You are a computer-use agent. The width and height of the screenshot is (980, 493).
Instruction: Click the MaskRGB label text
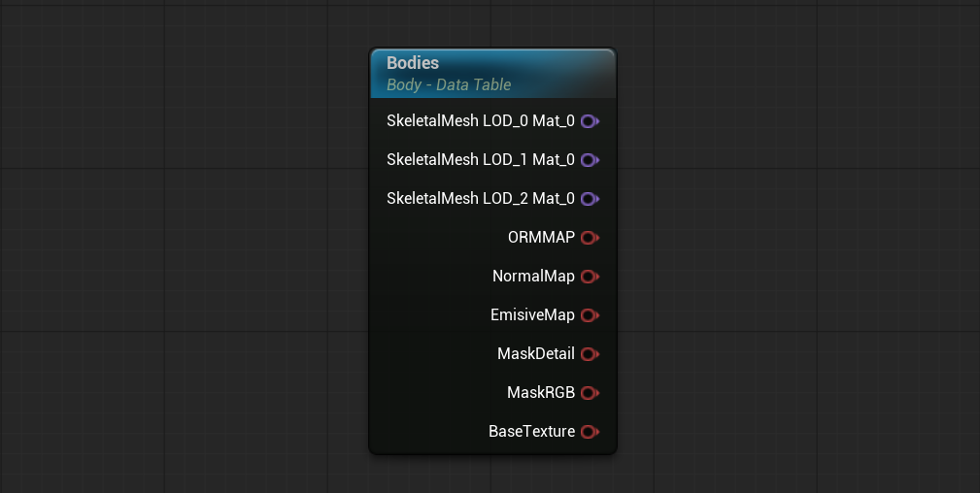tap(541, 392)
